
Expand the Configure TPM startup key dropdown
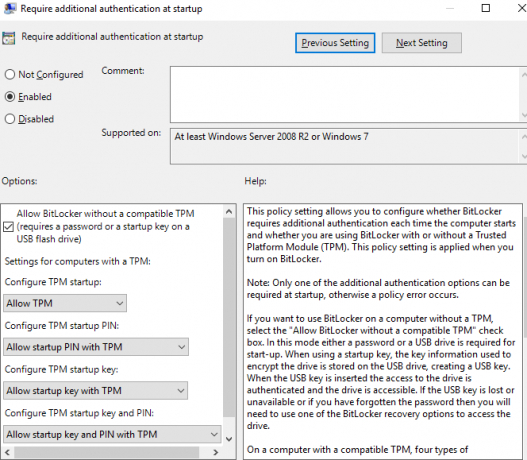tap(95, 390)
